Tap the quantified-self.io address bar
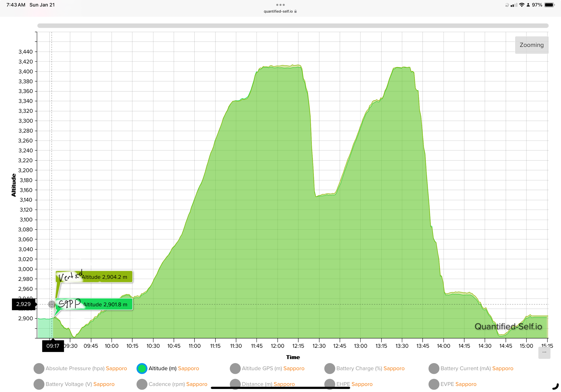 tap(280, 11)
